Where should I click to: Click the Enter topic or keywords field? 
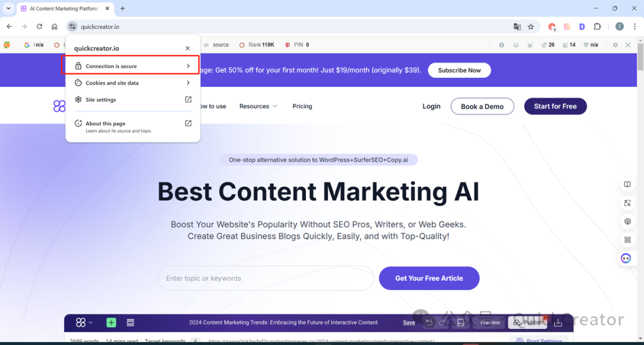265,278
